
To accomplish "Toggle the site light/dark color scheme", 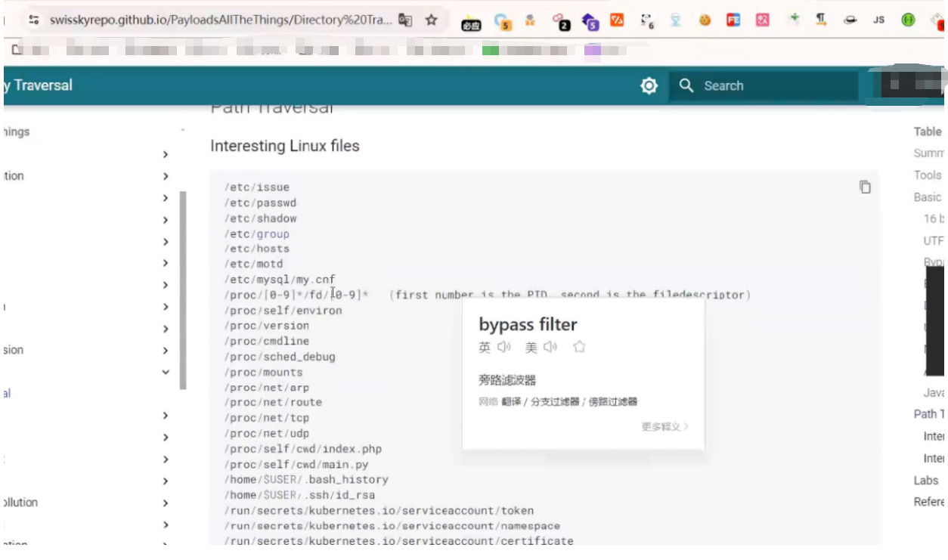I will (x=649, y=86).
